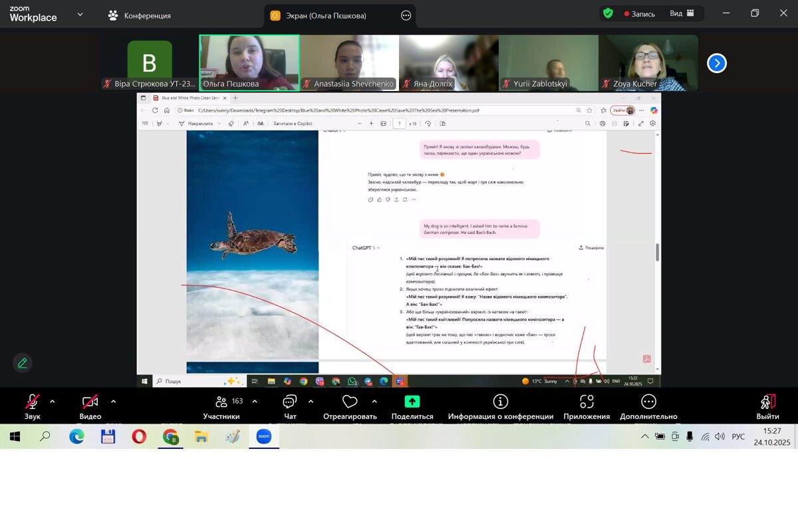The width and height of the screenshot is (798, 532).
Task: Click the Выйти leave meeting button
Action: click(767, 406)
